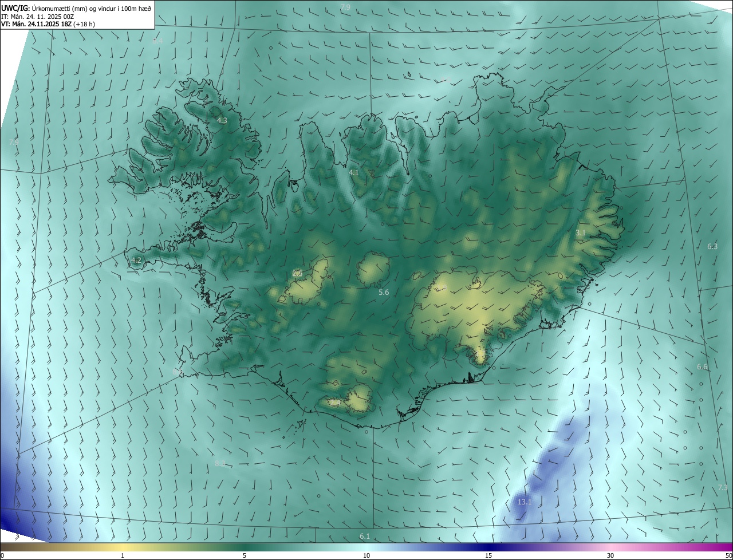Click the 13.1 maximum value in blue area
Image resolution: width=733 pixels, height=560 pixels.
click(x=525, y=502)
